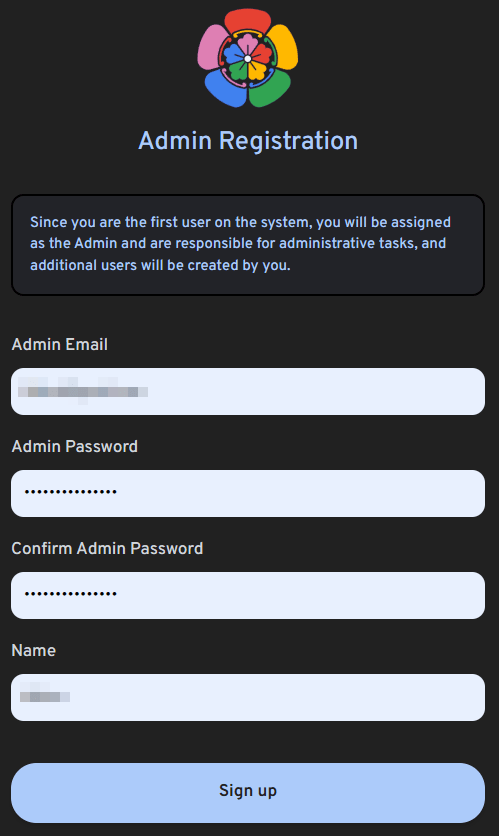Click the Confirm Admin Password label
This screenshot has height=836, width=499.
107,549
